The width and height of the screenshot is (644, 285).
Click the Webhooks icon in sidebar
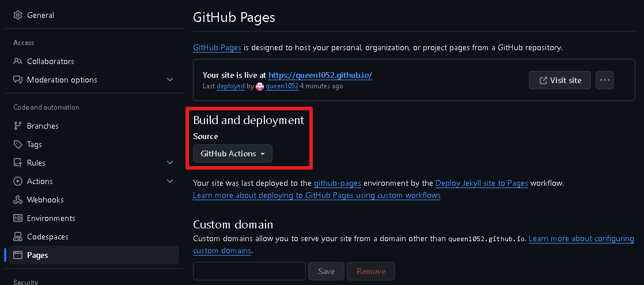coord(17,200)
